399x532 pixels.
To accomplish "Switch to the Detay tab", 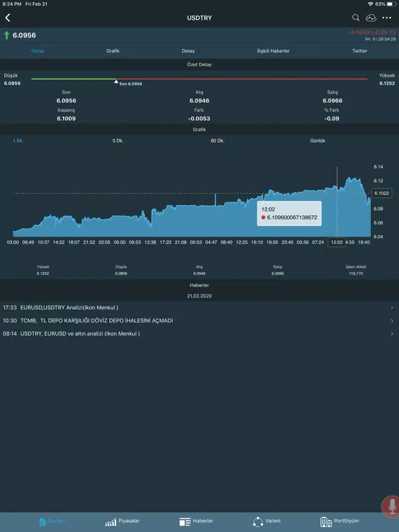I will (188, 51).
